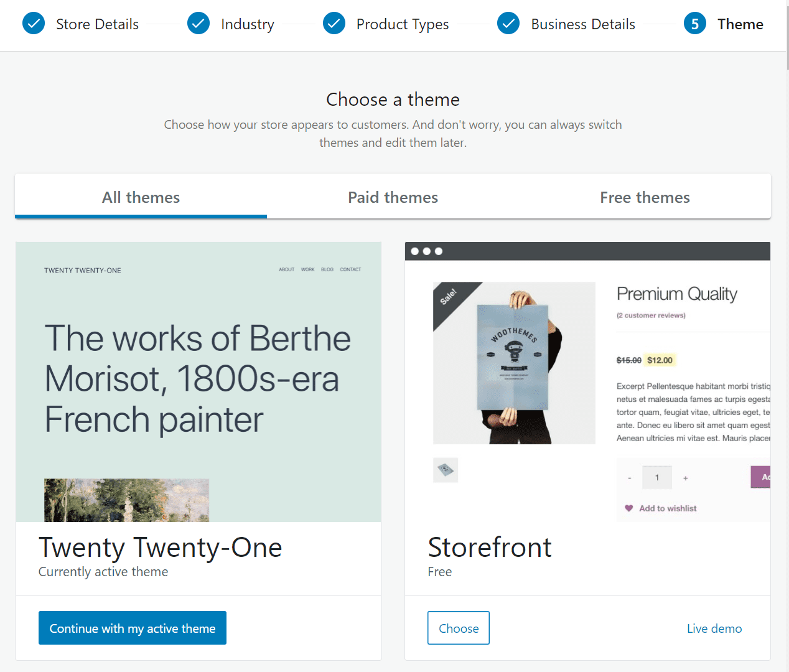Click the Business Details checkmark icon
This screenshot has height=672, width=789.
tap(508, 24)
